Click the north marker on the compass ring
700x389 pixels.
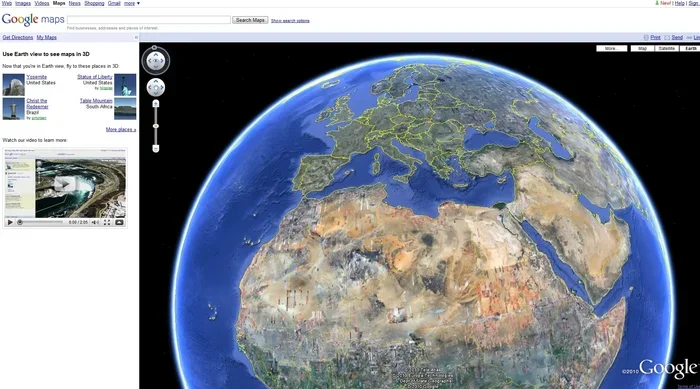pyautogui.click(x=154, y=47)
